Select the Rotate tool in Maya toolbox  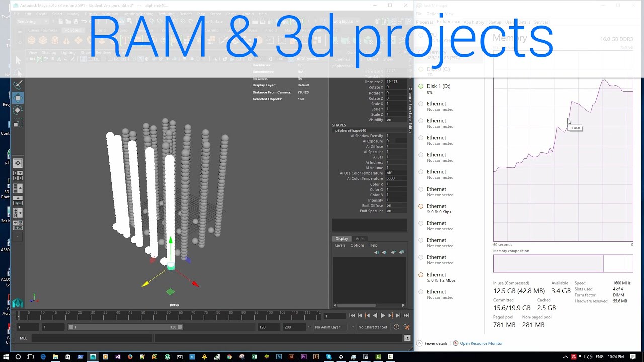(17, 110)
